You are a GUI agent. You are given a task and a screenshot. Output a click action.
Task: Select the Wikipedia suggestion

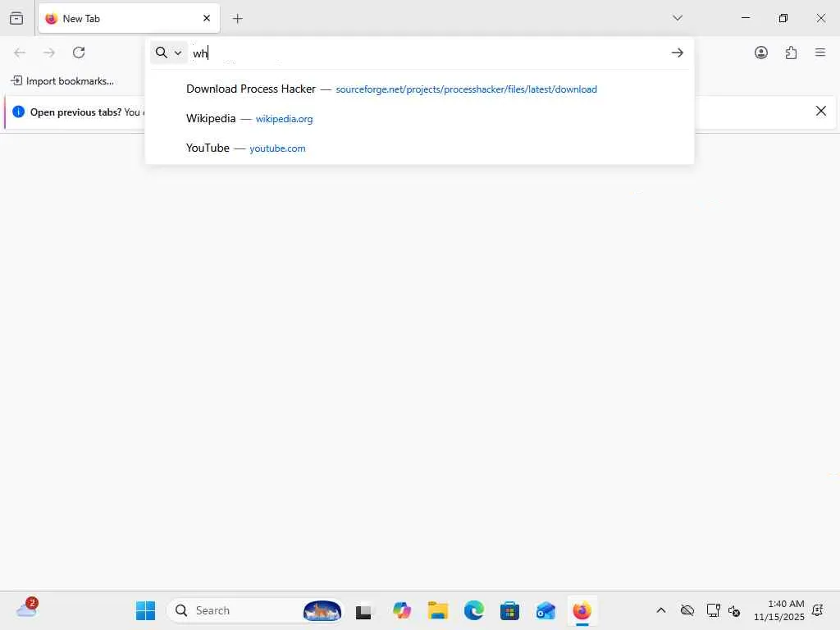pos(419,118)
